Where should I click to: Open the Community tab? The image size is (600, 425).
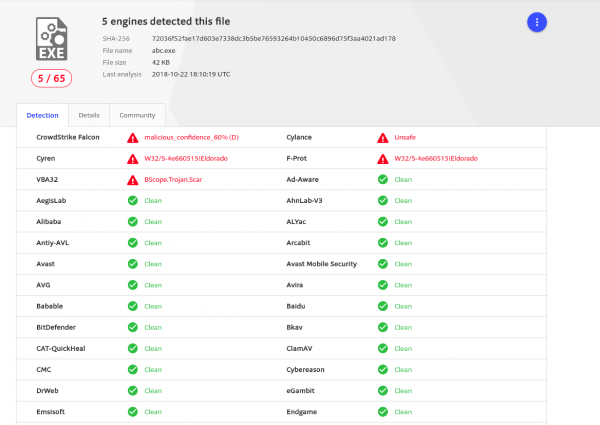[137, 115]
